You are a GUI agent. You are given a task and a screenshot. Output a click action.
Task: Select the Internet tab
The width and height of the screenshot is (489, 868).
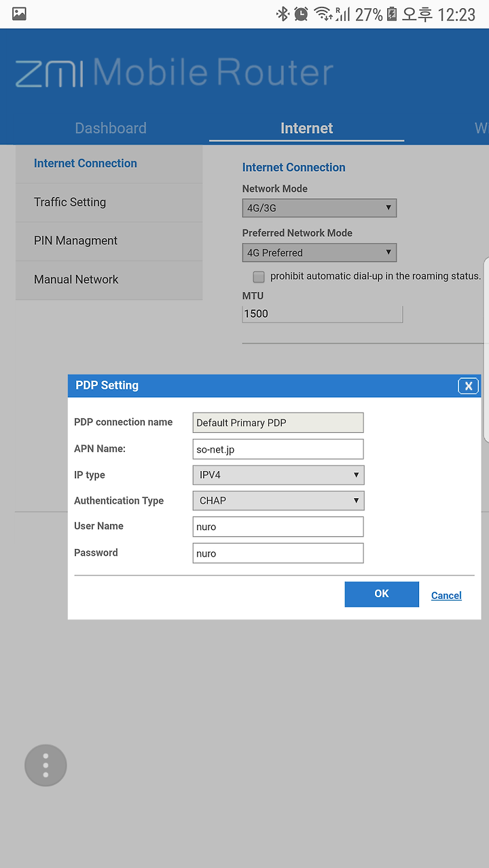coord(307,128)
